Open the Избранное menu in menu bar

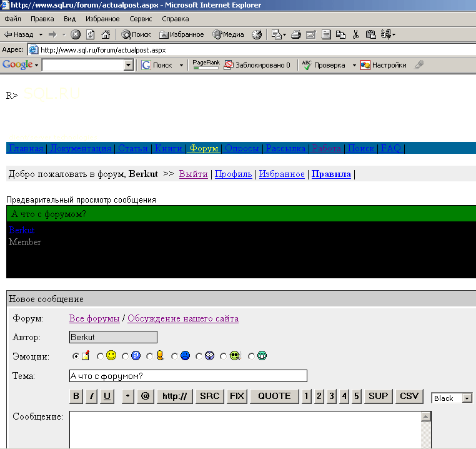[x=102, y=19]
